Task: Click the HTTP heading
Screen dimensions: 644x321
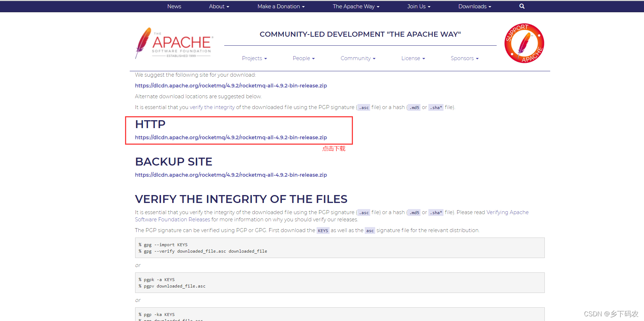Action: [x=150, y=124]
